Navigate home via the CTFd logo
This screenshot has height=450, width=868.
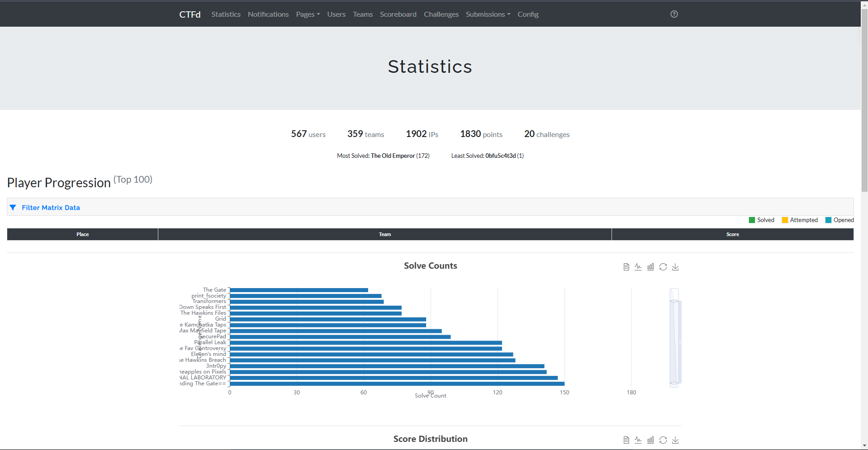click(190, 14)
